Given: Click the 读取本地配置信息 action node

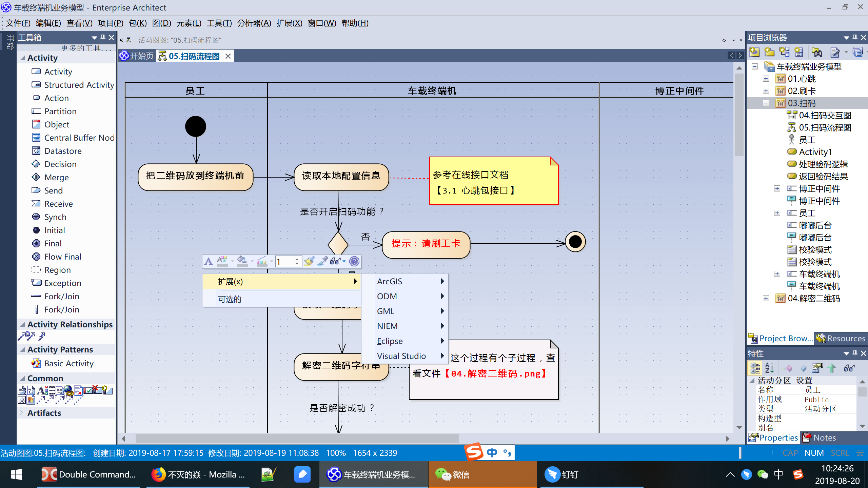Looking at the screenshot, I should [341, 177].
